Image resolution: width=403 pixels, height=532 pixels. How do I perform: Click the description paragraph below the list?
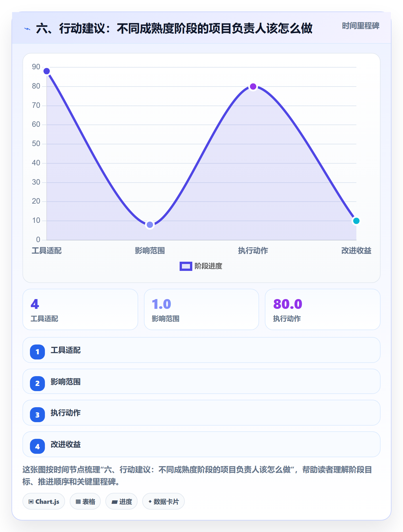click(x=197, y=476)
